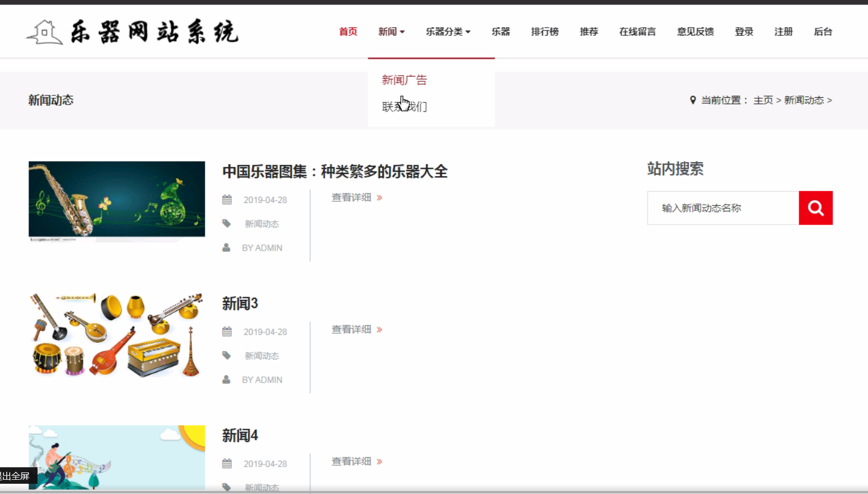Click calendar icon of 新闻3 article
The image size is (868, 494).
(x=227, y=331)
